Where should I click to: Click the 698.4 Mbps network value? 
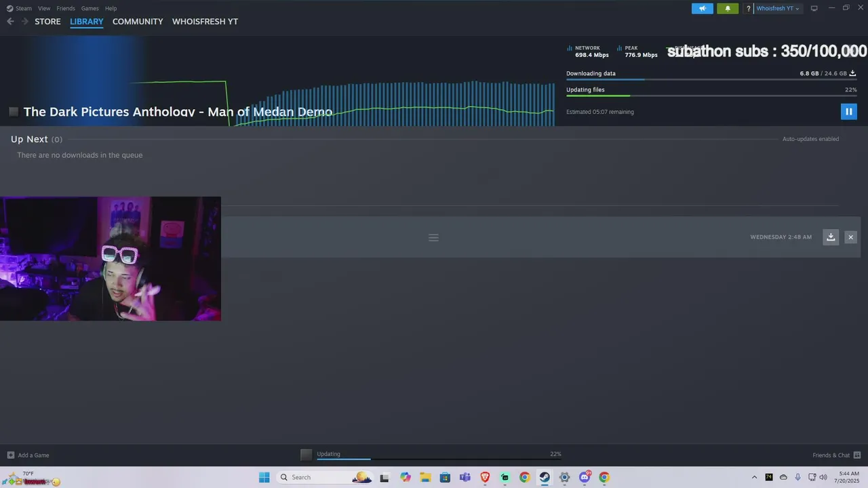point(592,55)
